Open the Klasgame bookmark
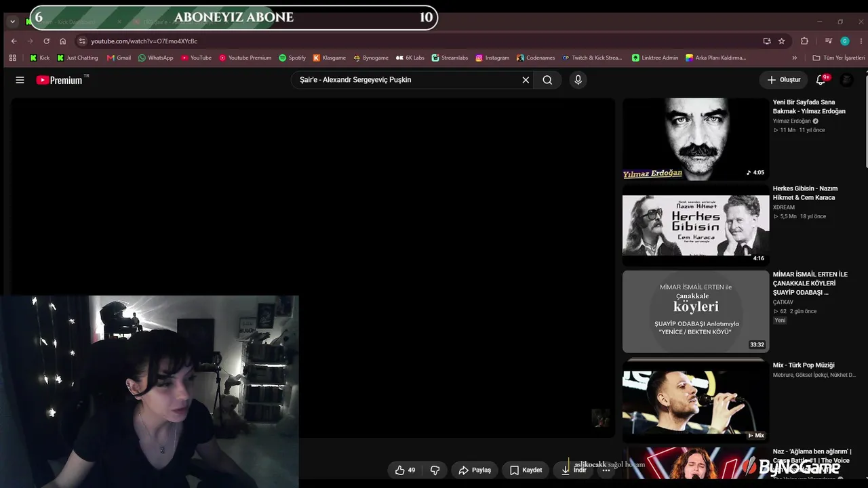 point(330,58)
